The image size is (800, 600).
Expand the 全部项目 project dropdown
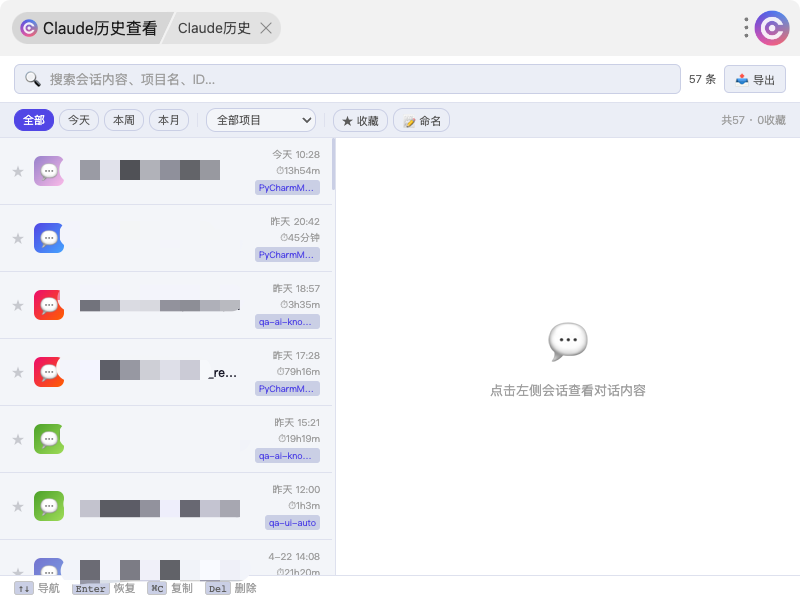coord(261,120)
